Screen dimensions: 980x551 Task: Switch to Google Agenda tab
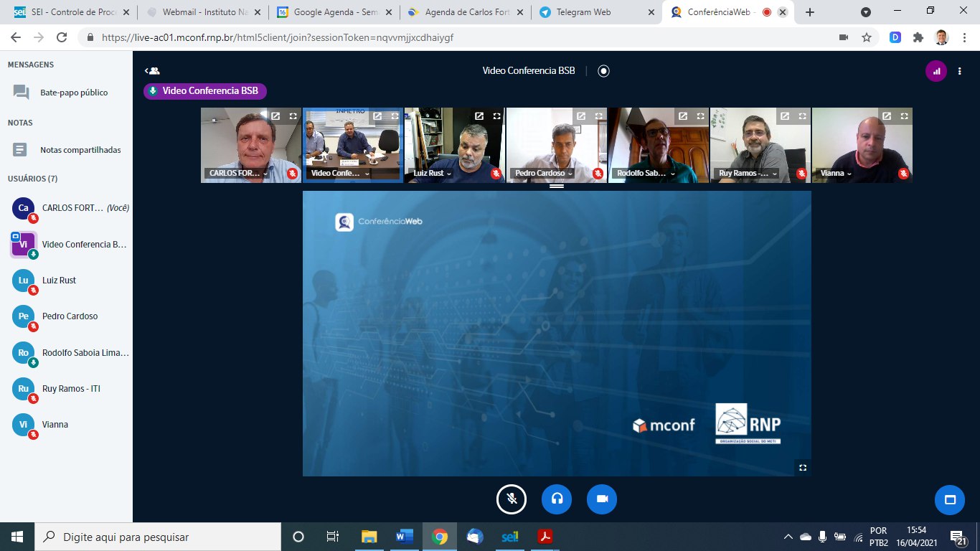click(334, 12)
